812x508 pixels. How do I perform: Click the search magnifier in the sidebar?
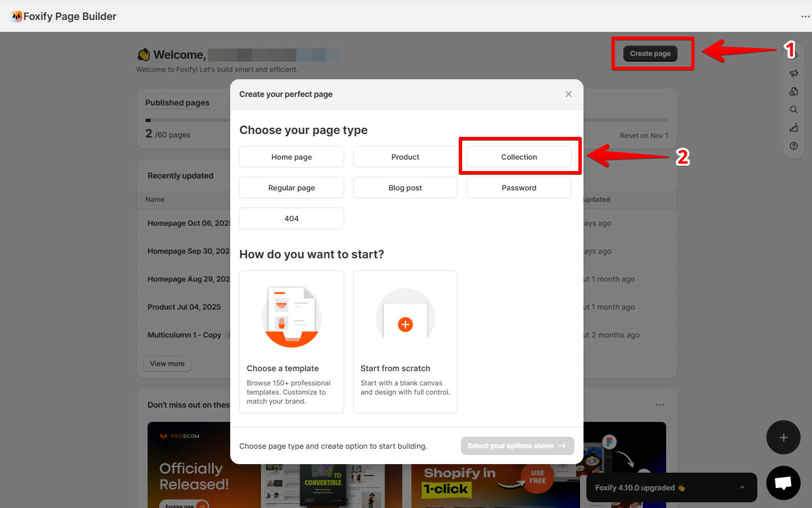coord(794,109)
